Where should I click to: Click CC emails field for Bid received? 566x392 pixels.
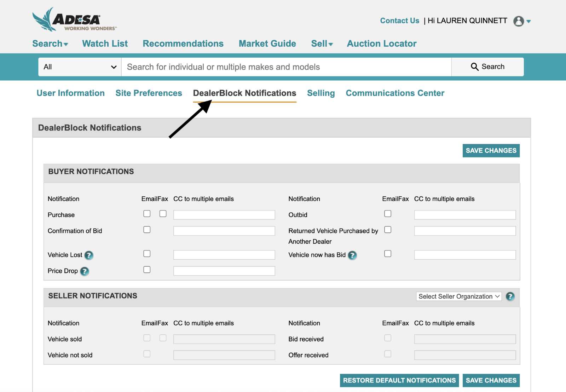click(465, 339)
